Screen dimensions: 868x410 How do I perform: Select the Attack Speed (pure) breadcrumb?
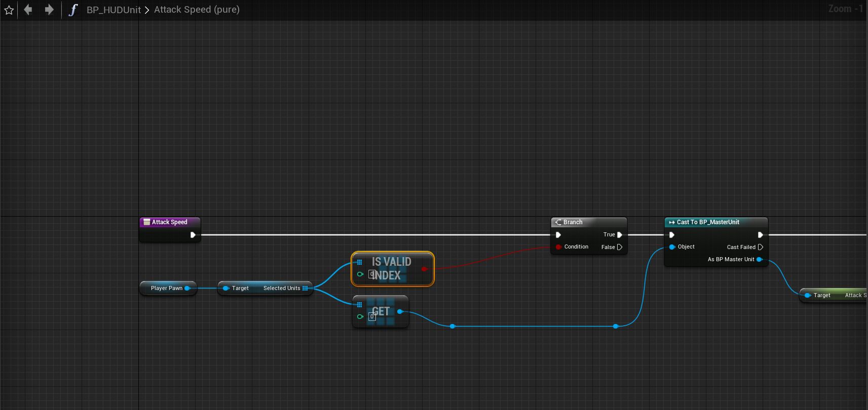197,10
